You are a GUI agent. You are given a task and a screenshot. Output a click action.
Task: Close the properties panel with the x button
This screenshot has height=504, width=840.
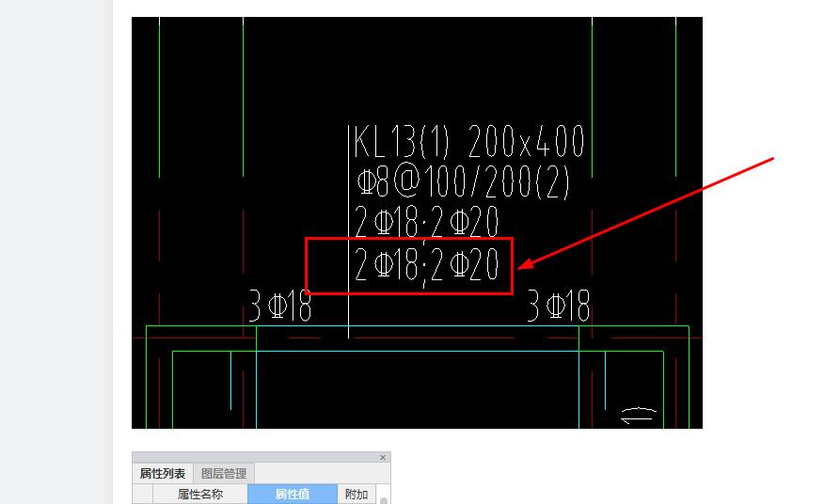point(383,457)
